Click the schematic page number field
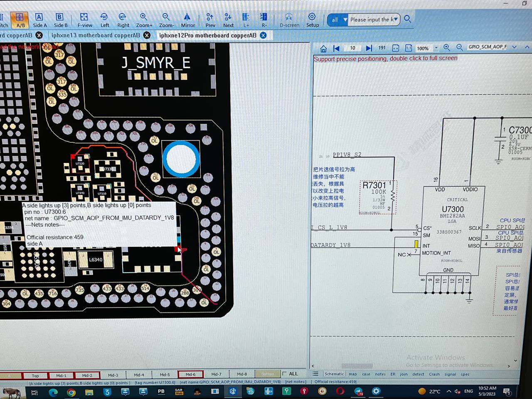This screenshot has height=399, width=532. 352,48
